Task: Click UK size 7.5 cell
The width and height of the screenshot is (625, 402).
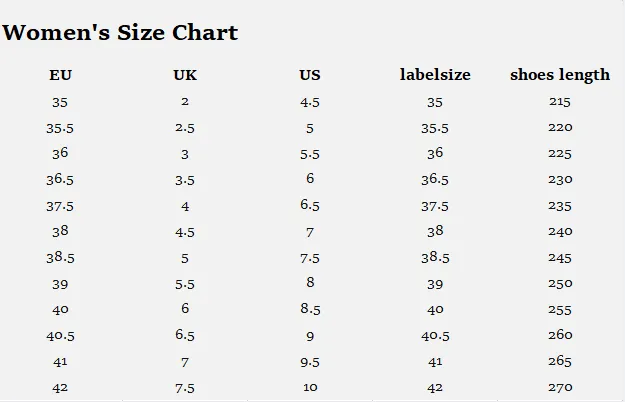Action: tap(185, 388)
